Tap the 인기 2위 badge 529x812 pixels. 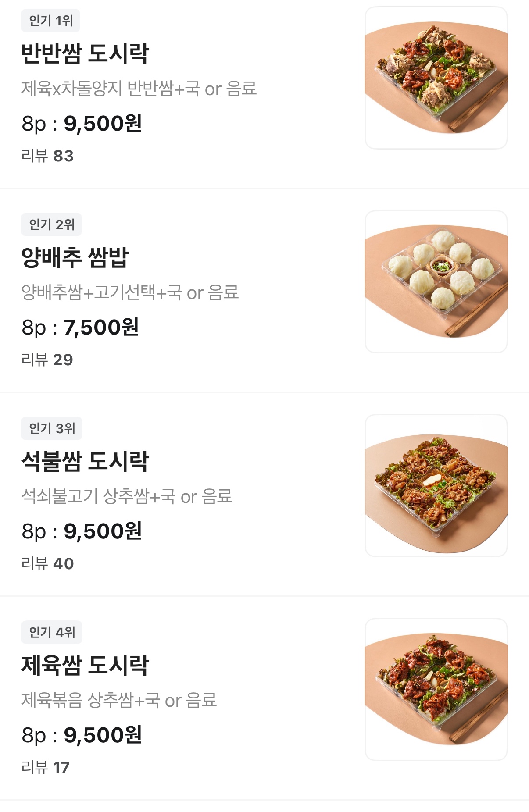tap(52, 224)
